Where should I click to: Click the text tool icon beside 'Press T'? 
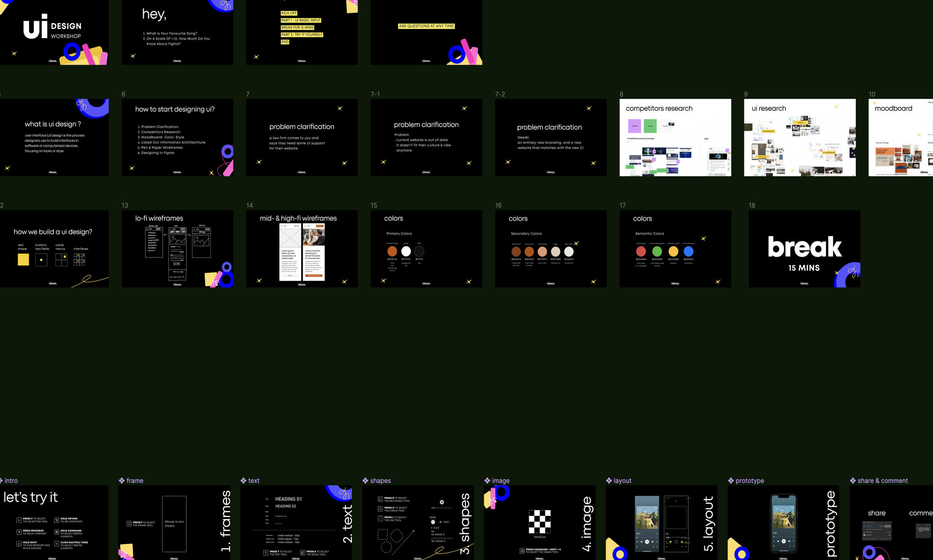coord(266,553)
